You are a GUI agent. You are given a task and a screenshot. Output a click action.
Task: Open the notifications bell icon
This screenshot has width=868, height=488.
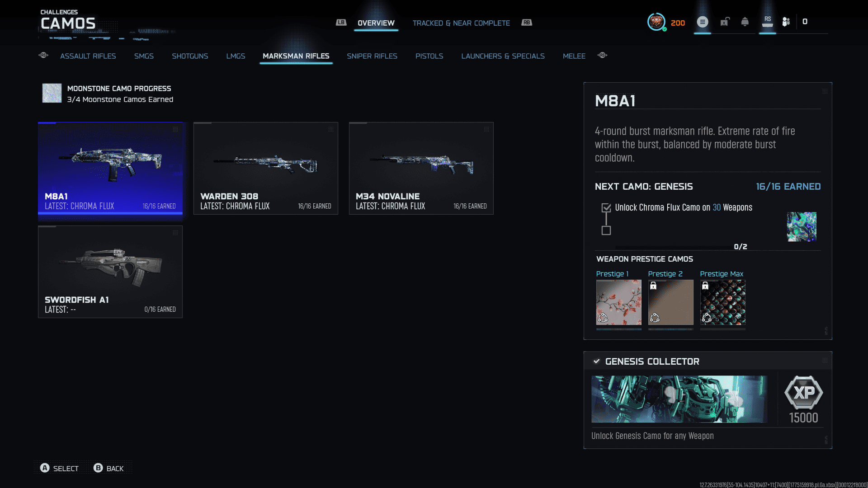tap(745, 22)
